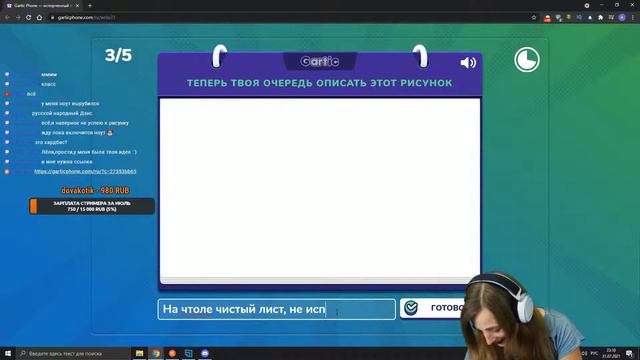Click the Gartic logo on the notepad header

click(x=320, y=62)
